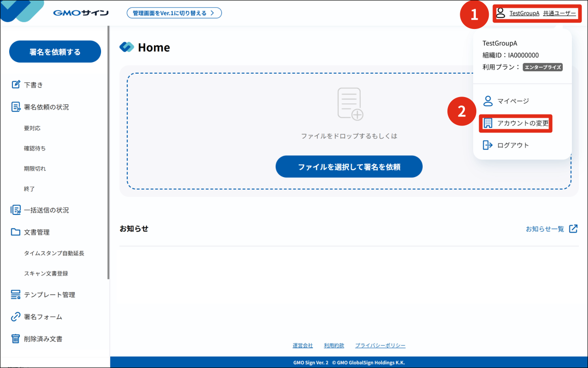Click the テンプレート管理 icon
588x368 pixels.
tap(16, 294)
